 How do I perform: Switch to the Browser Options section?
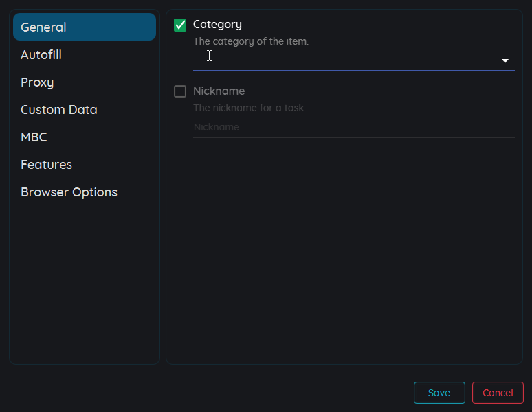coord(84,192)
